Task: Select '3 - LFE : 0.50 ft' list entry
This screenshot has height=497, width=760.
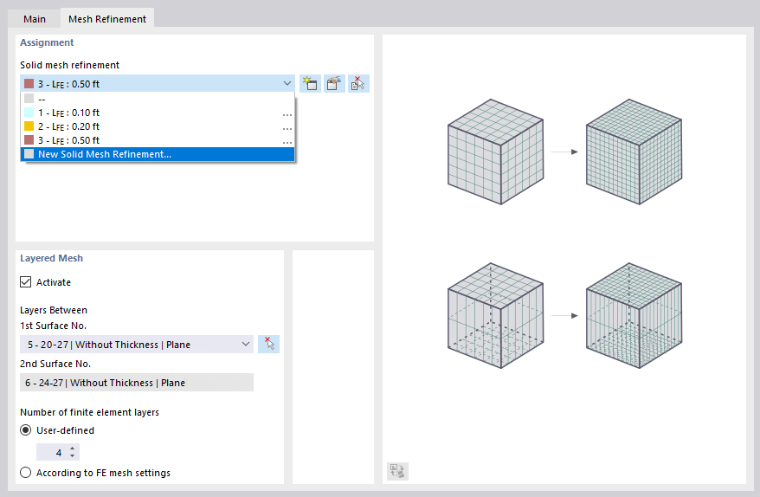Action: pyautogui.click(x=158, y=141)
